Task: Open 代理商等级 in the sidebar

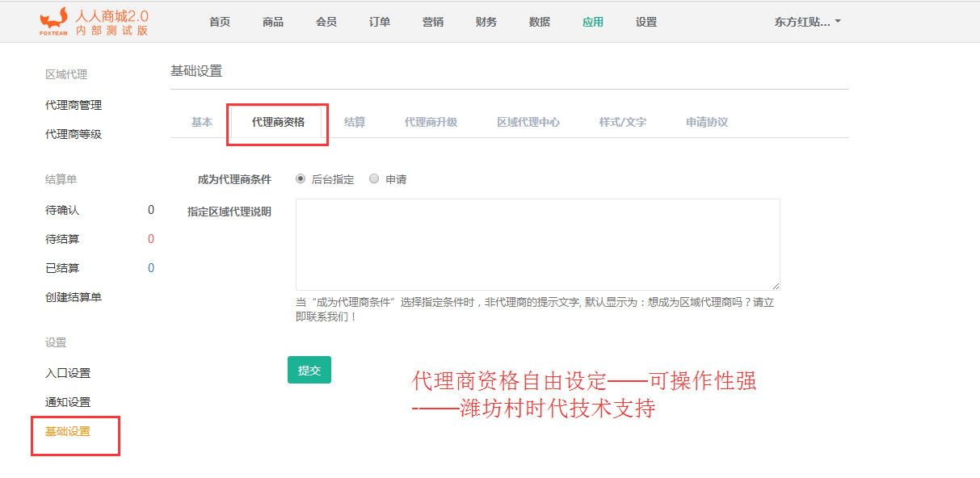Action: coord(74,134)
